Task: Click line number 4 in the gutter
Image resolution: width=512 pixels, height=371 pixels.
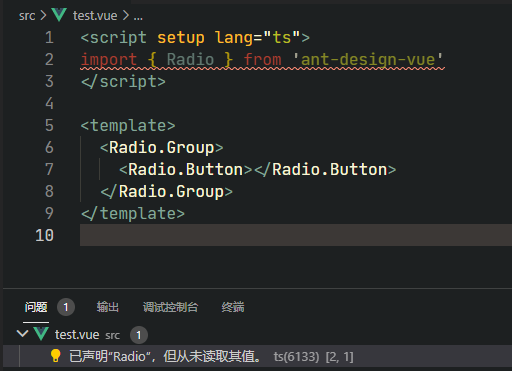Action: tap(49, 104)
